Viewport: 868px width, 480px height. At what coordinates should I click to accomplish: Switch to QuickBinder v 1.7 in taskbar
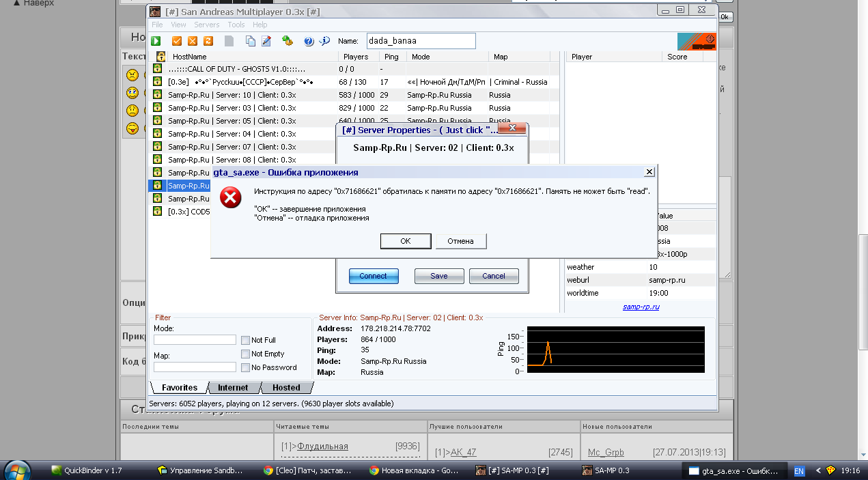click(87, 470)
